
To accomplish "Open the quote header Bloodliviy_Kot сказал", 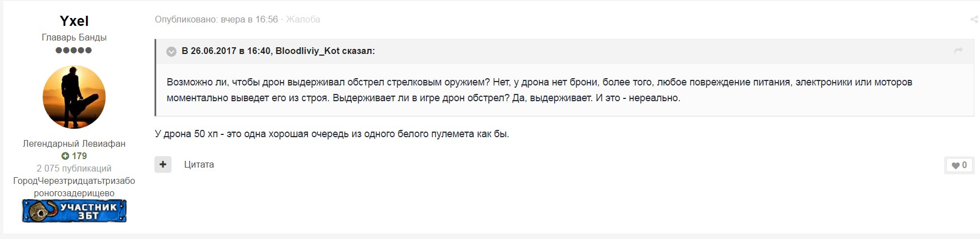I will tap(278, 51).
